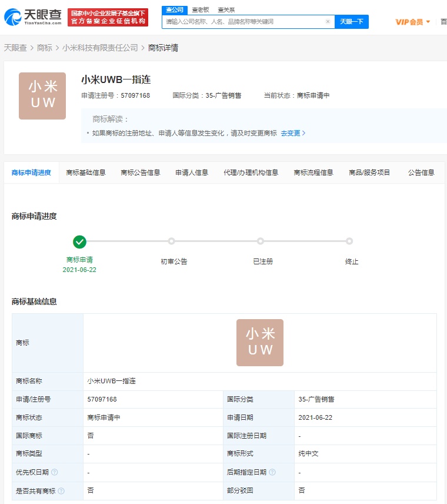Select the 查老板 search tab
The width and height of the screenshot is (447, 504).
coord(200,10)
